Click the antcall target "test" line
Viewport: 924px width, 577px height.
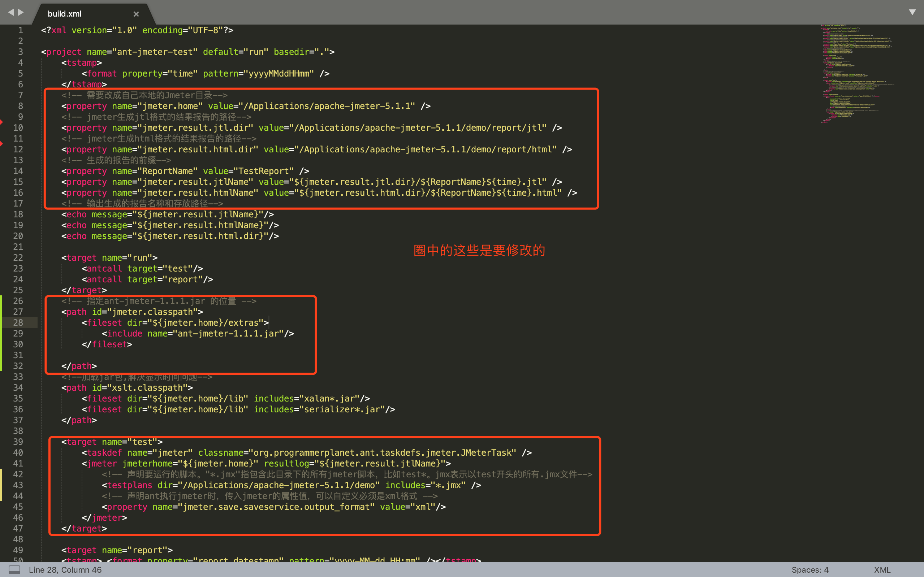tap(142, 269)
